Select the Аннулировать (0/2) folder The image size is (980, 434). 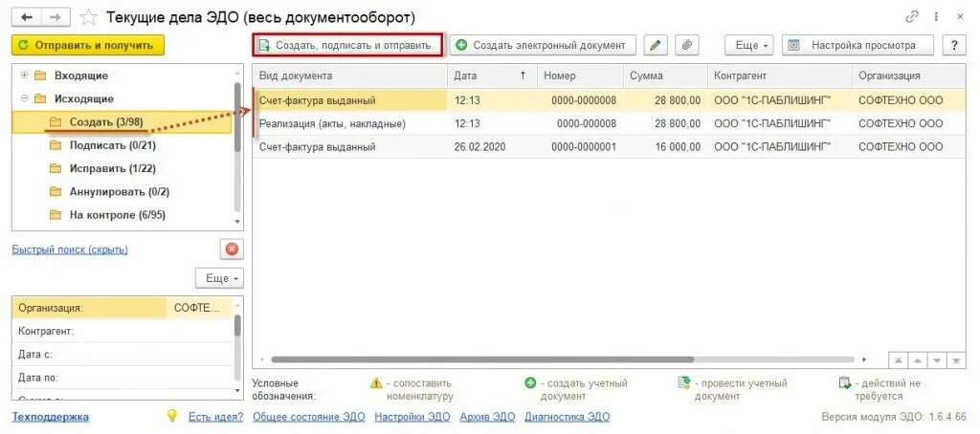coord(120,192)
